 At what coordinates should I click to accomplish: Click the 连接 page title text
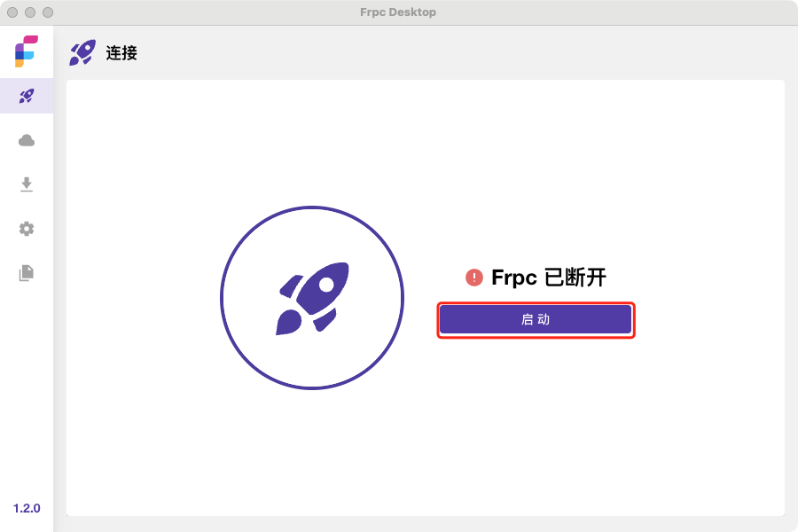[121, 53]
